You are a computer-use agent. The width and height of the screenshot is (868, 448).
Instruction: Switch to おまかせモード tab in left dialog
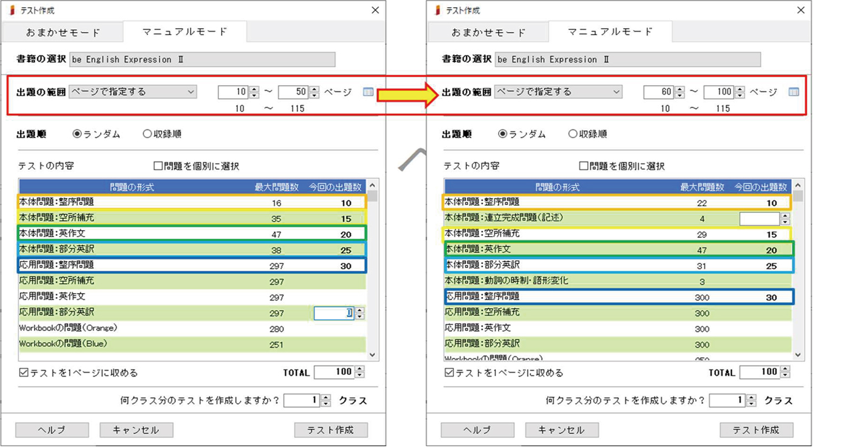[62, 33]
